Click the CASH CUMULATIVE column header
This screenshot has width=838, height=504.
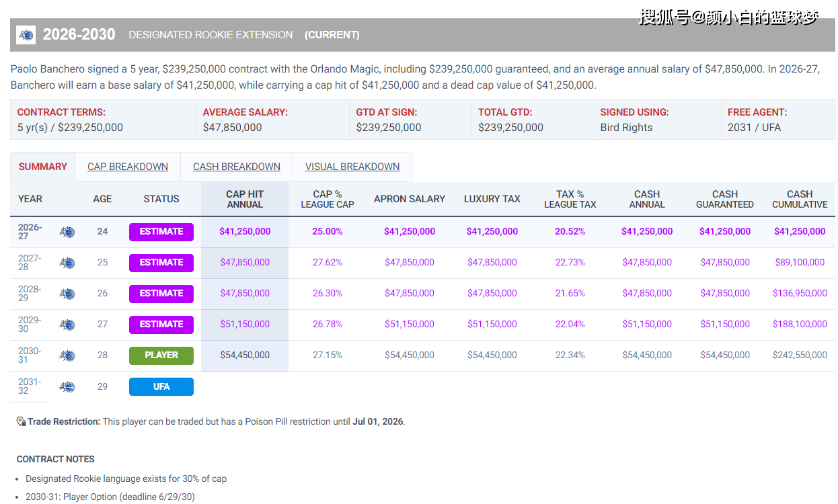click(800, 199)
